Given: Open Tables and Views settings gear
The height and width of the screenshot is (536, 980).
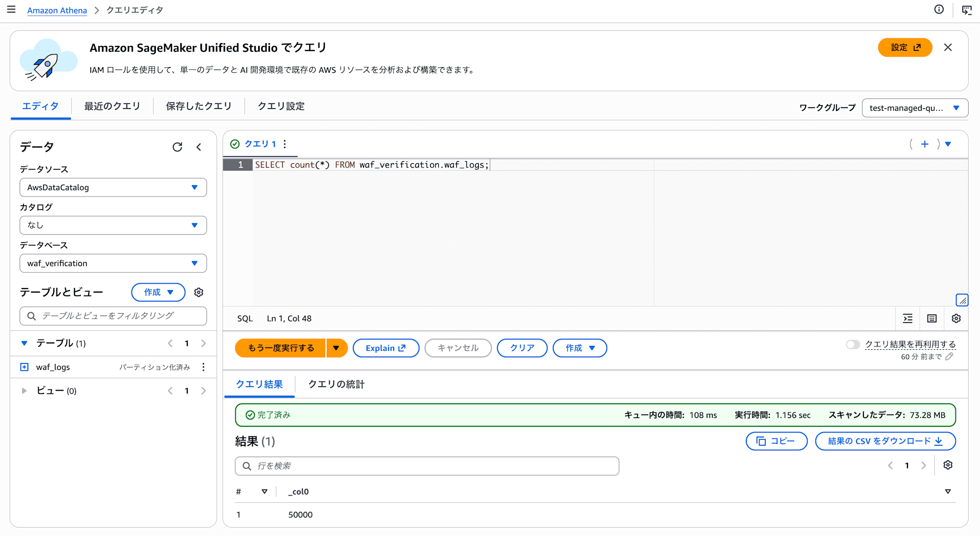Looking at the screenshot, I should 198,292.
